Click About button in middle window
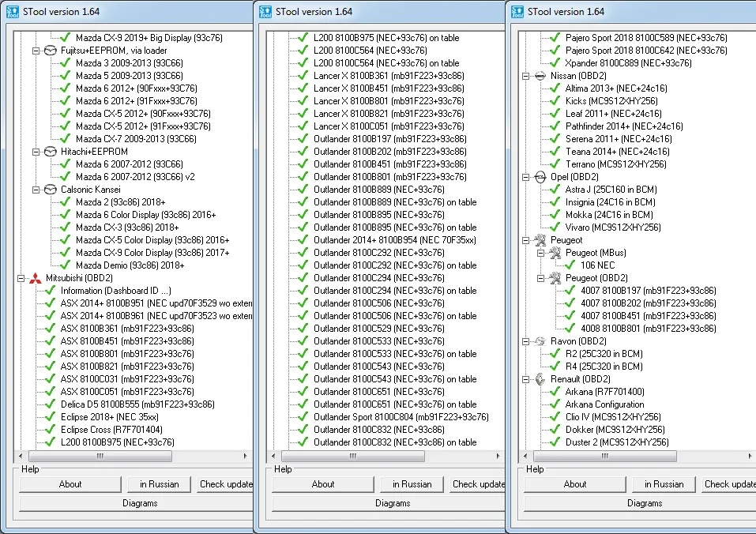The image size is (756, 534). click(322, 484)
